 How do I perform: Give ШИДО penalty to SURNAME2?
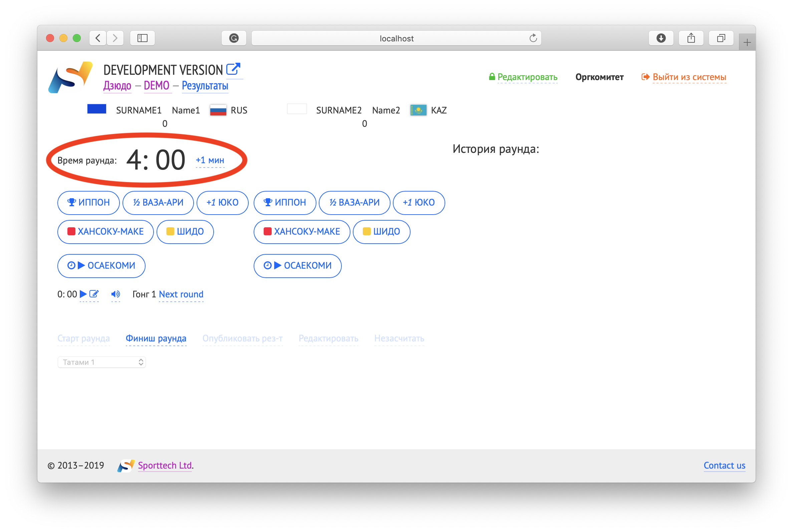381,232
